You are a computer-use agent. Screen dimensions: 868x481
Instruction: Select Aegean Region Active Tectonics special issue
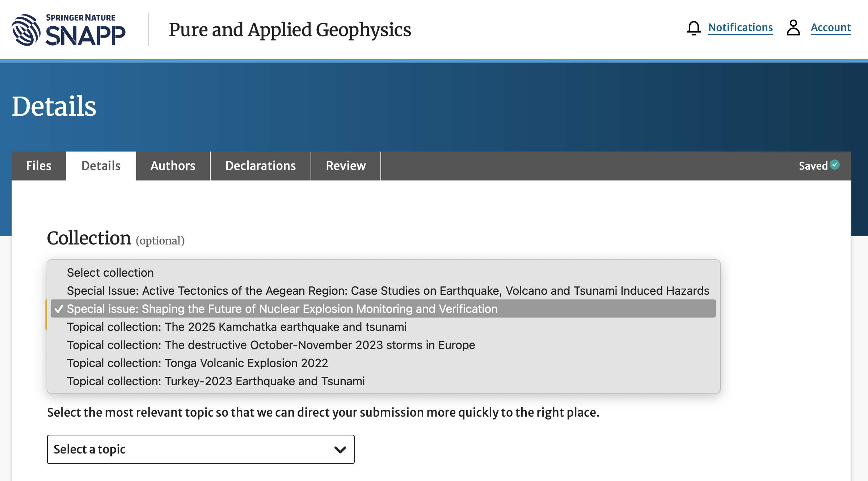[x=388, y=291]
